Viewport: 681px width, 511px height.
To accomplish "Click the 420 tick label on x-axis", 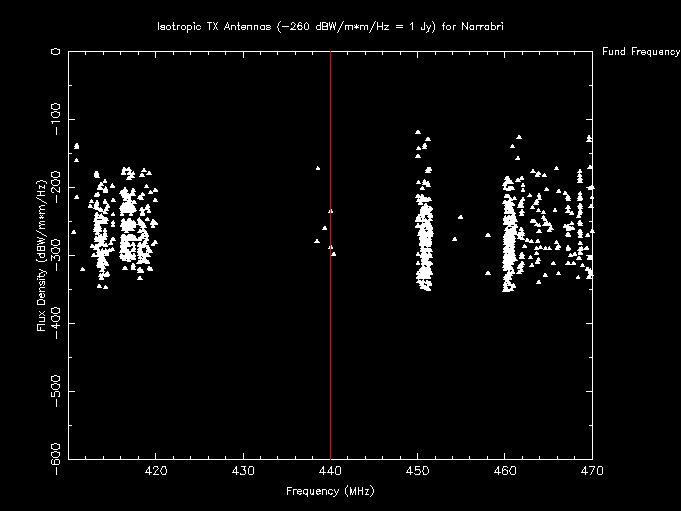I will 155,471.
